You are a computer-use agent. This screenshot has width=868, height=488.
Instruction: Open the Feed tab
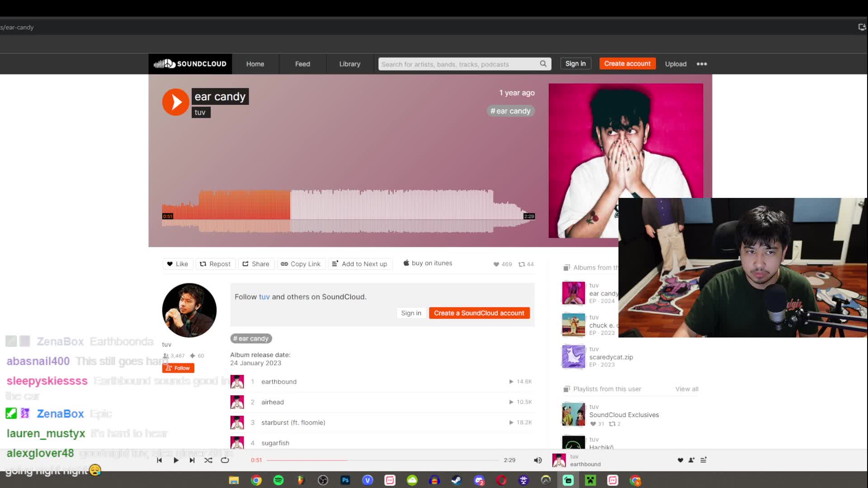302,64
